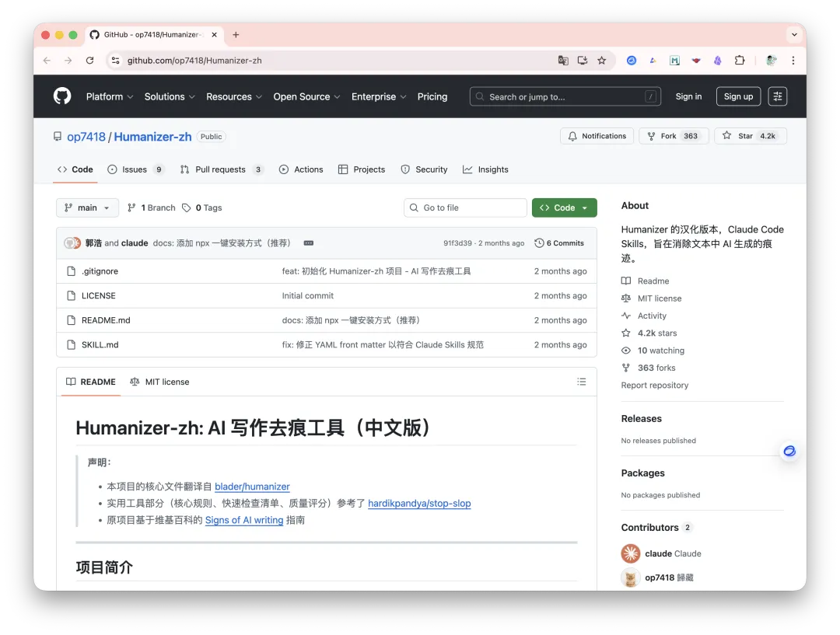
Task: Expand commit message ellipsis button
Action: [309, 243]
